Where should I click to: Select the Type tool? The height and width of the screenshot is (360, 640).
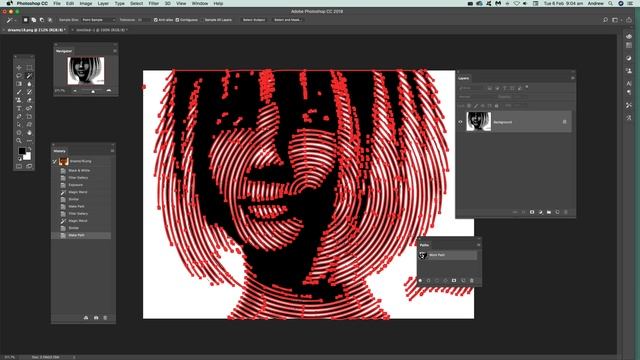pyautogui.click(x=19, y=108)
